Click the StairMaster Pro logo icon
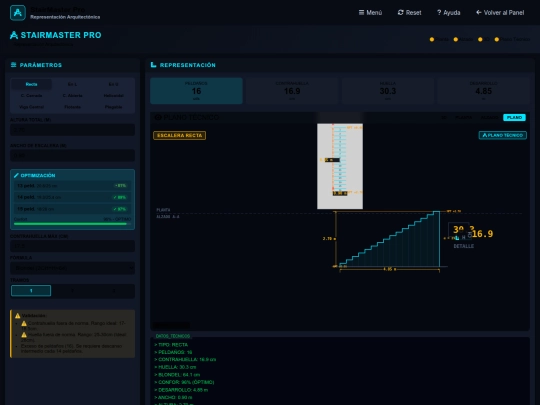The height and width of the screenshot is (405, 540). [x=18, y=13]
